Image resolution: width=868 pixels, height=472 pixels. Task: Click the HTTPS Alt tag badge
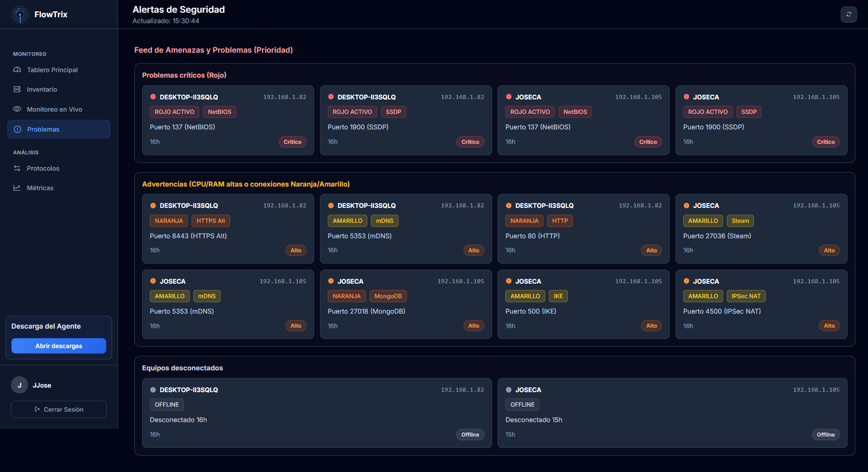(x=211, y=221)
